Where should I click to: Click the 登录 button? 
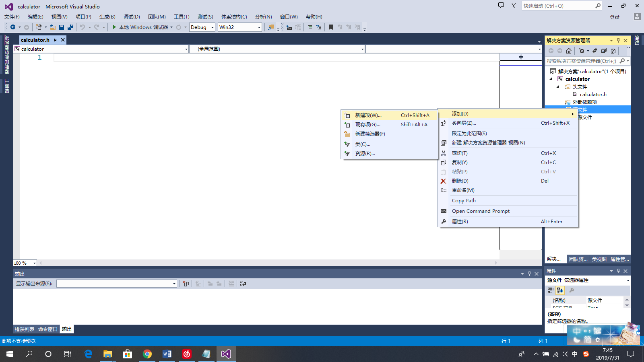tap(615, 17)
